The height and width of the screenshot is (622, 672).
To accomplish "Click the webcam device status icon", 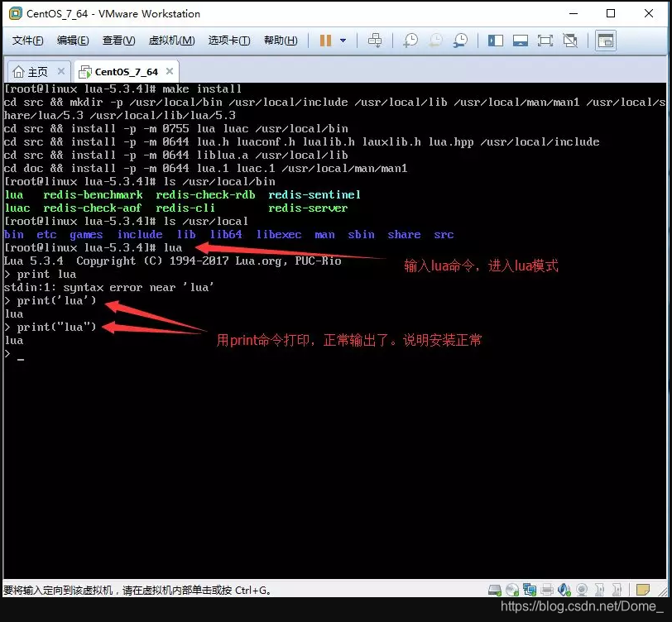I will coord(582,591).
